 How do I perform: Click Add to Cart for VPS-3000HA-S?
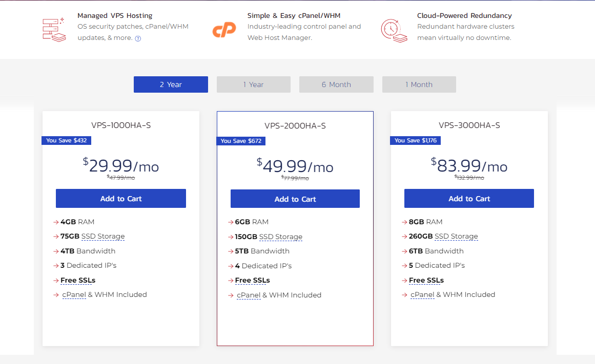coord(468,198)
